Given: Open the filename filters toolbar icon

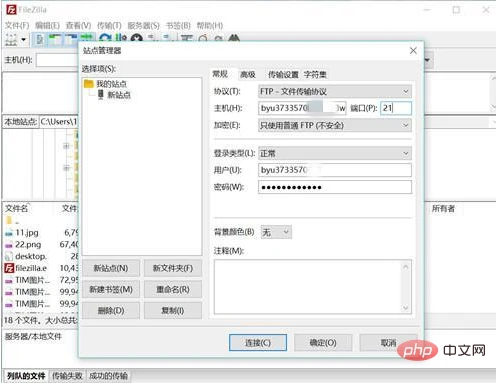Looking at the screenshot, I should coord(187,38).
